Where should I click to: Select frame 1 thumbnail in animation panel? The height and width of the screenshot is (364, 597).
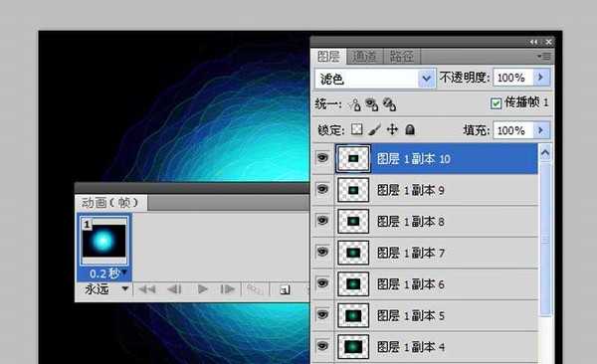click(103, 241)
